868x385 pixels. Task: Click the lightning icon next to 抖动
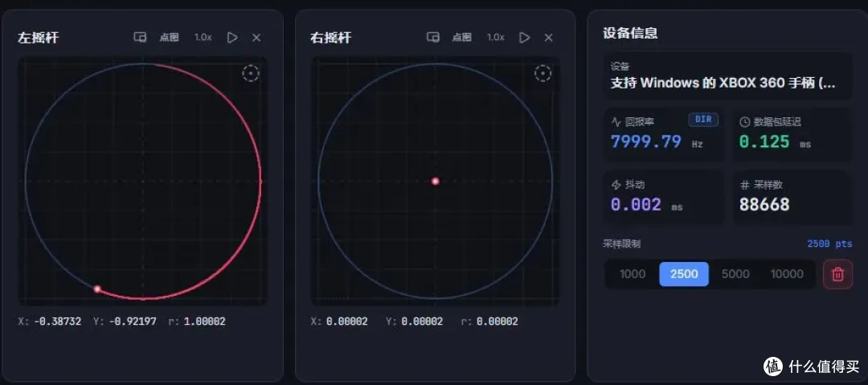click(616, 185)
